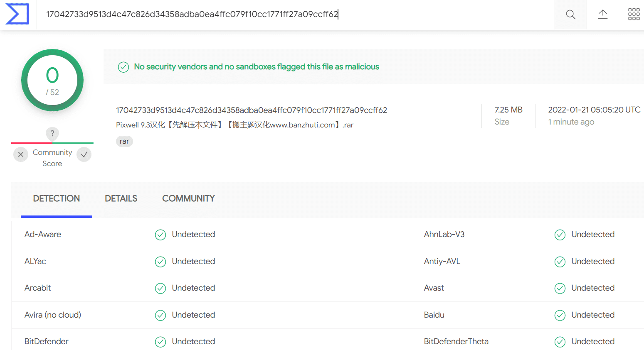Click the Baidu undetected check icon

(560, 315)
